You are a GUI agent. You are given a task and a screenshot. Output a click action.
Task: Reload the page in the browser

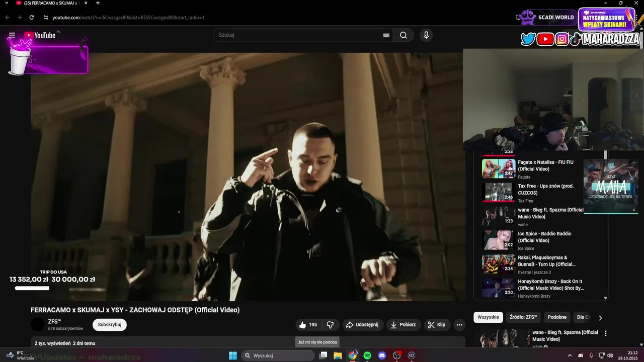point(31,18)
